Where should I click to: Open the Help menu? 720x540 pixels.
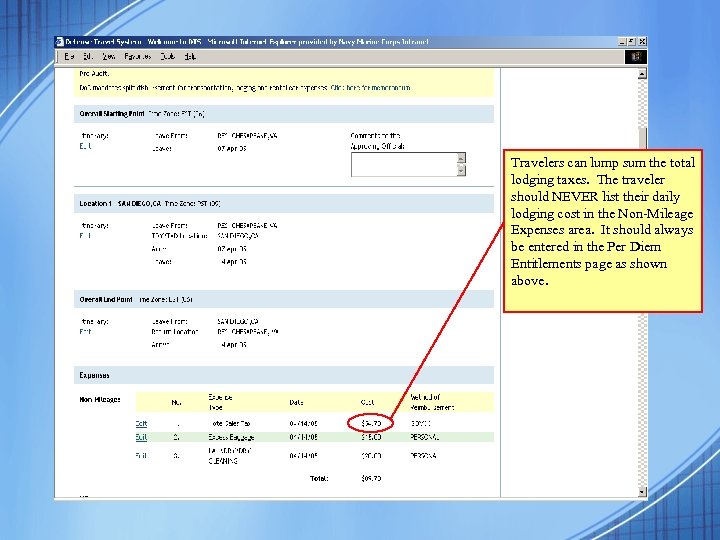190,56
